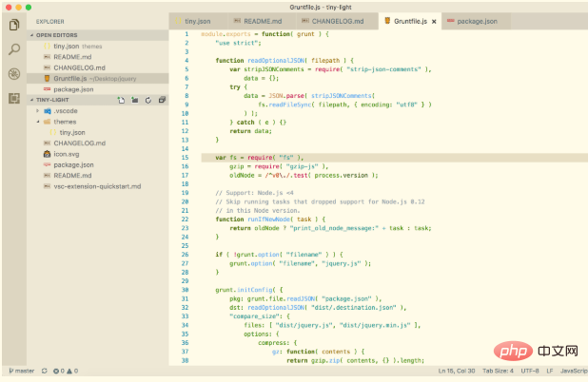The height and width of the screenshot is (382, 588).
Task: Switch to the package.json tab
Action: 477,21
